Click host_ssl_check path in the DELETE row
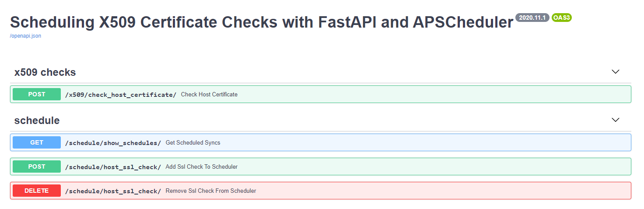 click(113, 191)
